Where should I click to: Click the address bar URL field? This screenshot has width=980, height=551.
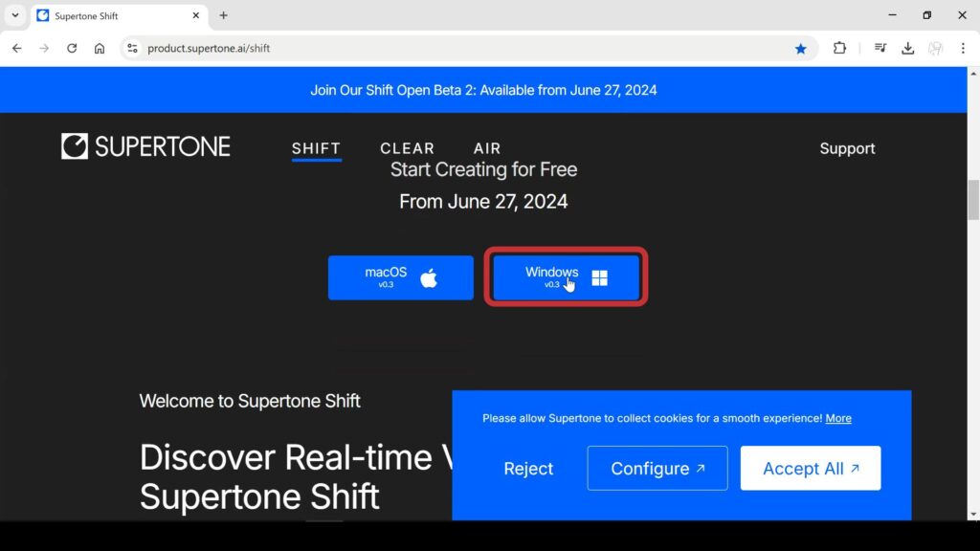pos(459,49)
